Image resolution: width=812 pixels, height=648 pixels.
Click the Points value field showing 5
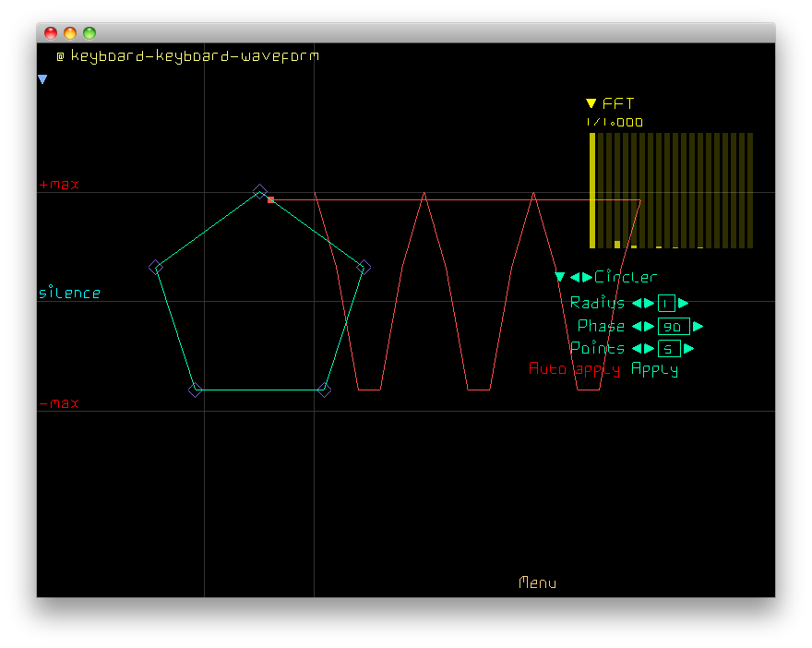tap(669, 348)
